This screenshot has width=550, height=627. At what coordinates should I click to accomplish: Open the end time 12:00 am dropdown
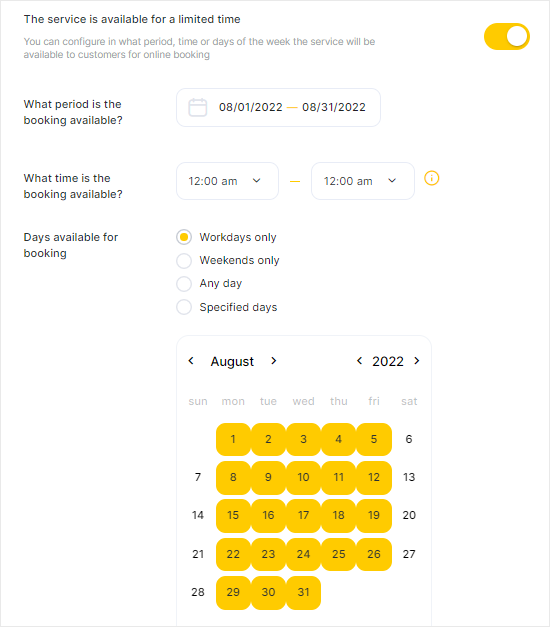pyautogui.click(x=363, y=181)
